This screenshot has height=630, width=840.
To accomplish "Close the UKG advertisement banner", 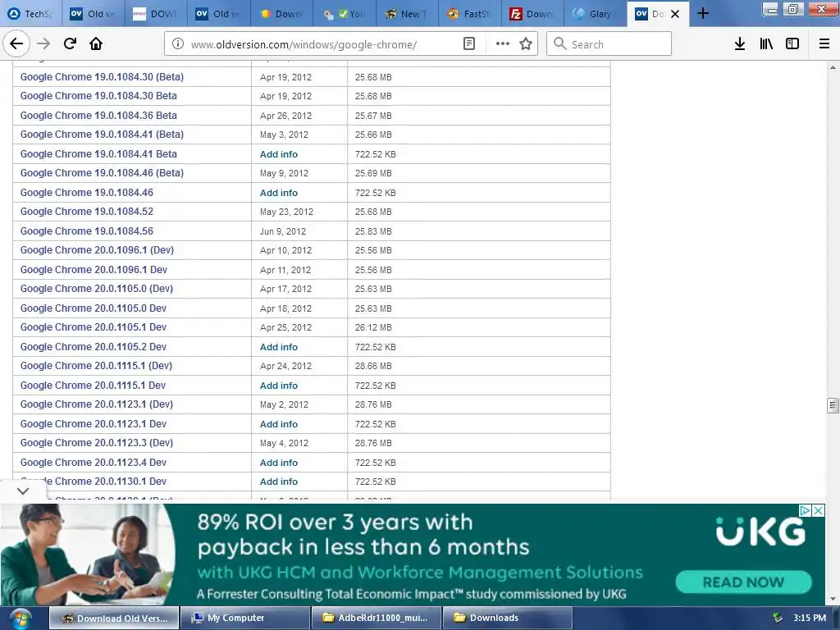I will (x=818, y=510).
